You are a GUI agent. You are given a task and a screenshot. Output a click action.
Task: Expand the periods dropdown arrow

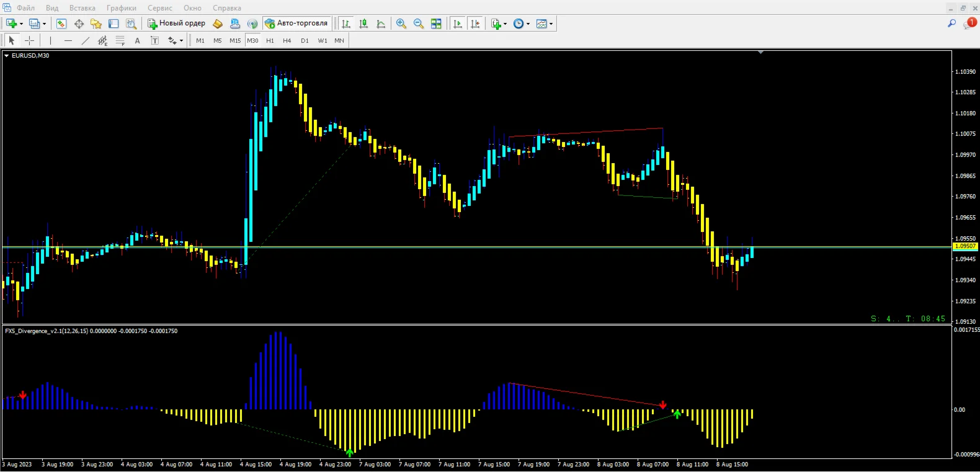[x=528, y=24]
